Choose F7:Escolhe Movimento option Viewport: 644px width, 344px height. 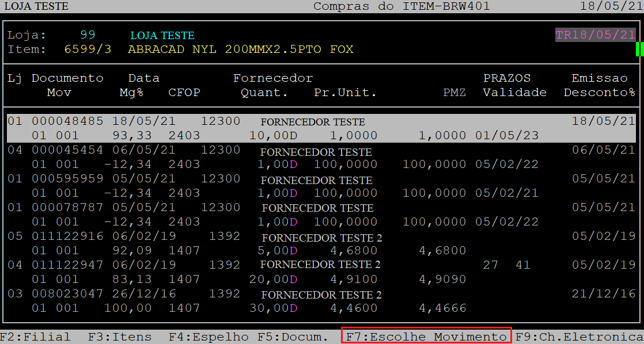coord(426,337)
